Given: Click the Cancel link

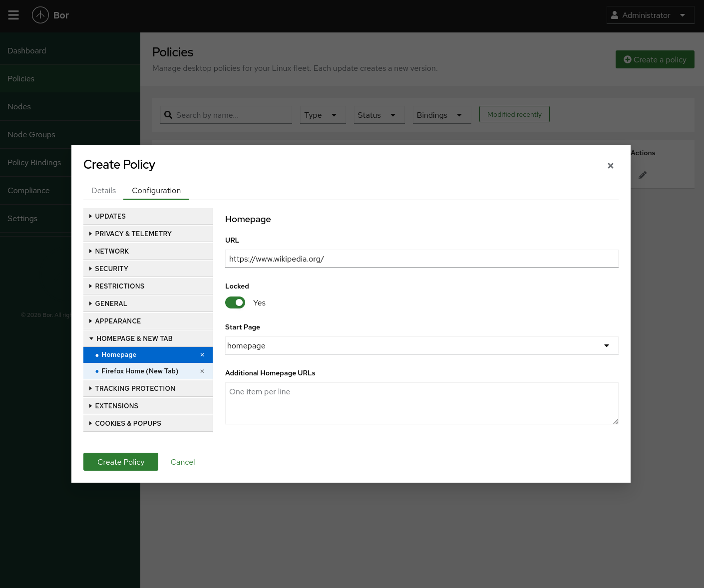Looking at the screenshot, I should pos(183,462).
